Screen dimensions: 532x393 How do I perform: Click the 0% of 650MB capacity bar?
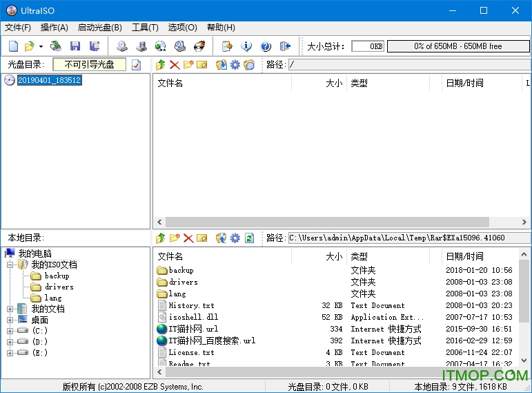(x=457, y=46)
